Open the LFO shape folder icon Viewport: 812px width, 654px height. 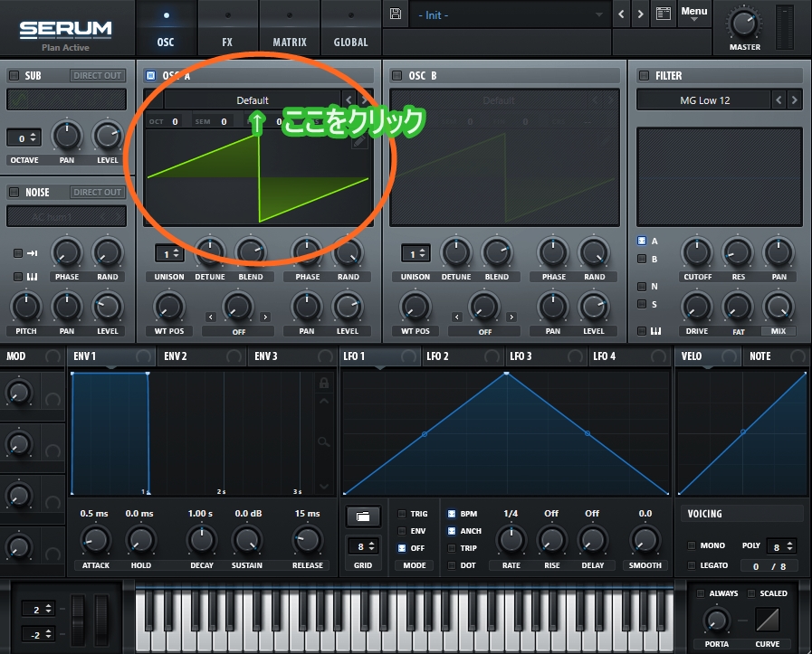click(x=363, y=517)
